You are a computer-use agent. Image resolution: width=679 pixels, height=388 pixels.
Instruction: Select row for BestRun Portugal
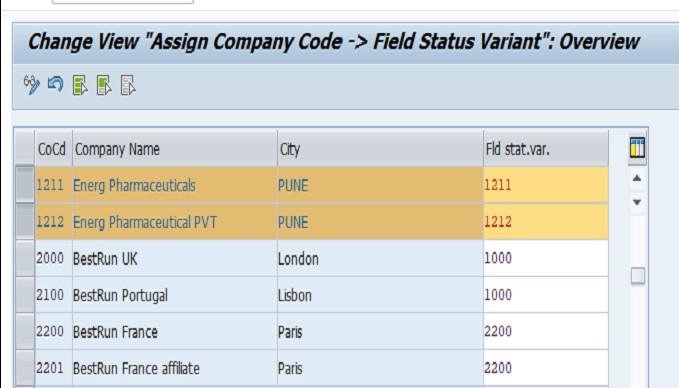(x=25, y=295)
